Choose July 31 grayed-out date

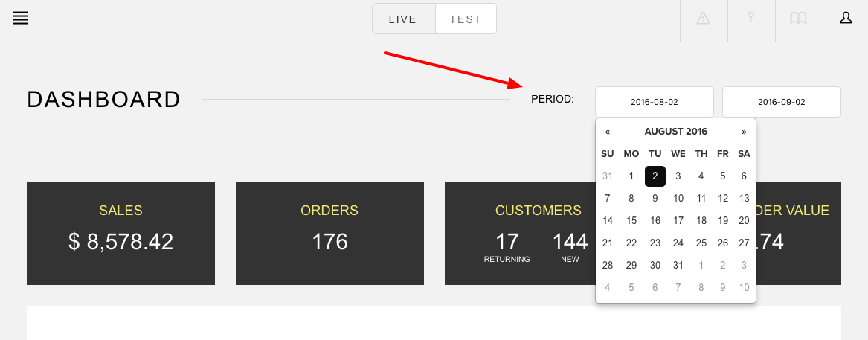(x=607, y=176)
